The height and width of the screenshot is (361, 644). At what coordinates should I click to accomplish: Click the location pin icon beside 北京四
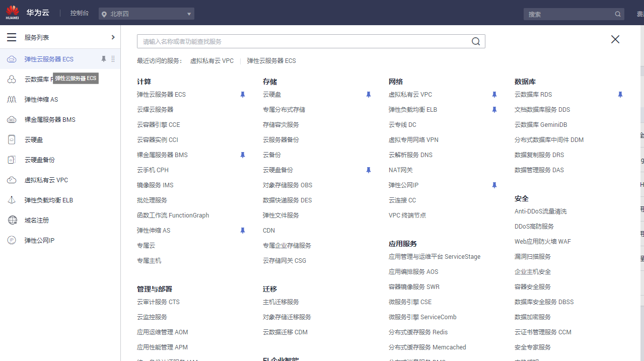pyautogui.click(x=104, y=14)
